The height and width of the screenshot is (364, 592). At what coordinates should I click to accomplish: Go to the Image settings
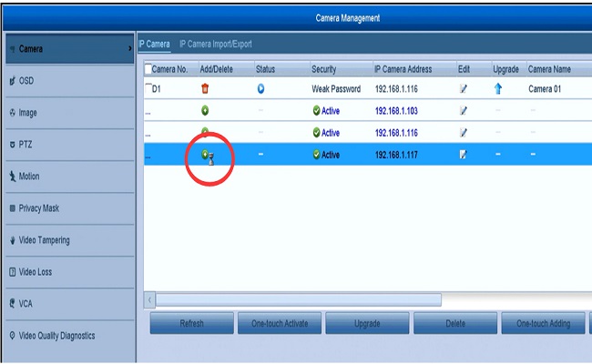point(70,113)
